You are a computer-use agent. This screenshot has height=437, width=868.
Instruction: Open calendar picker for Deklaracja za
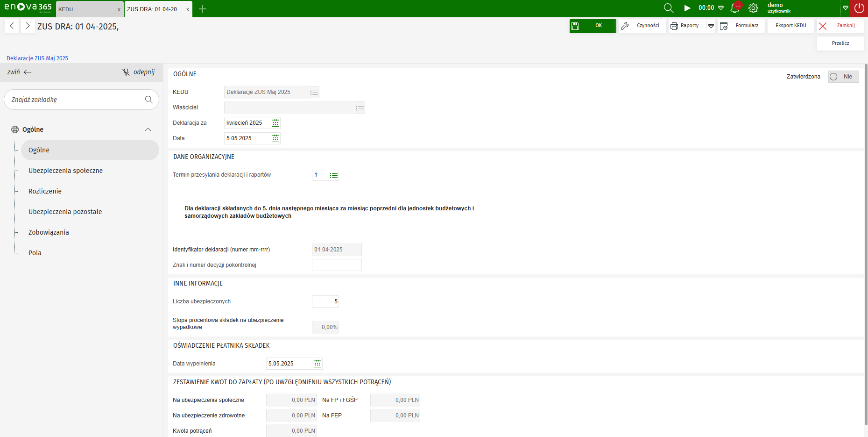click(x=275, y=123)
